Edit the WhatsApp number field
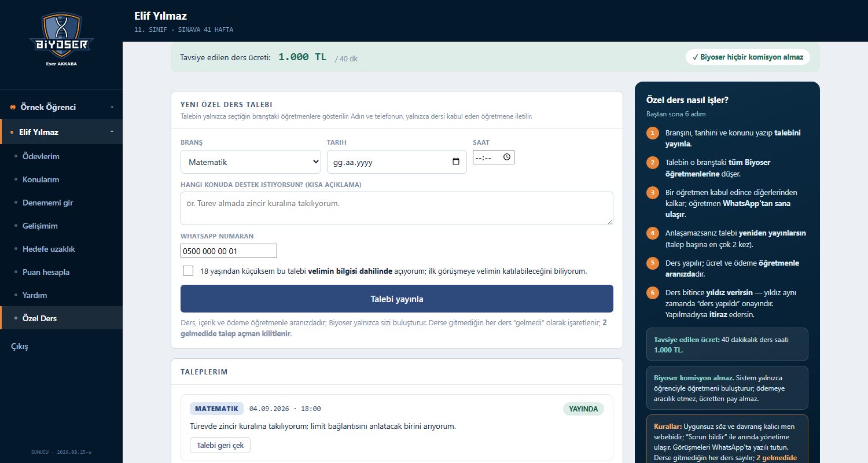Screen dimensions: 868x463 tap(229, 251)
